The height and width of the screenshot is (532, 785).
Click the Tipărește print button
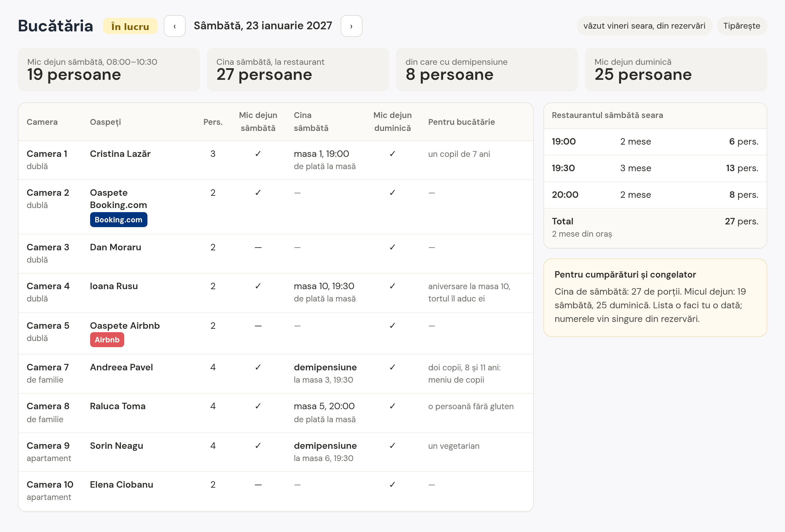pos(742,26)
